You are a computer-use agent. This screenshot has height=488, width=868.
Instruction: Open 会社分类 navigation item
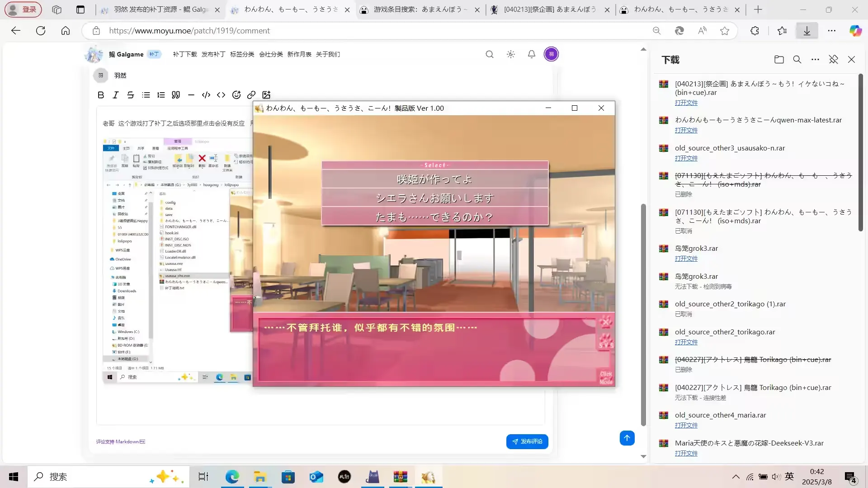[x=271, y=54]
